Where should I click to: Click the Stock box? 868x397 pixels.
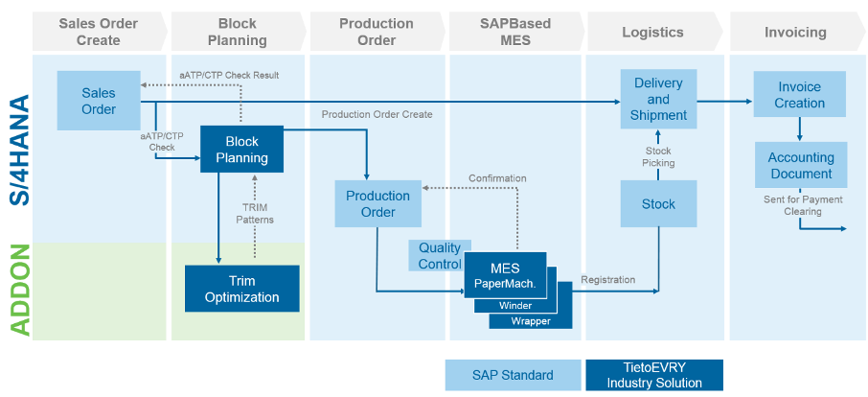(658, 203)
